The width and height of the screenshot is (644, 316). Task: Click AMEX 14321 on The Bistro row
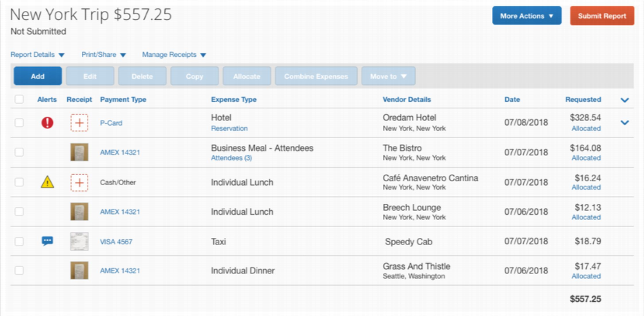click(120, 152)
